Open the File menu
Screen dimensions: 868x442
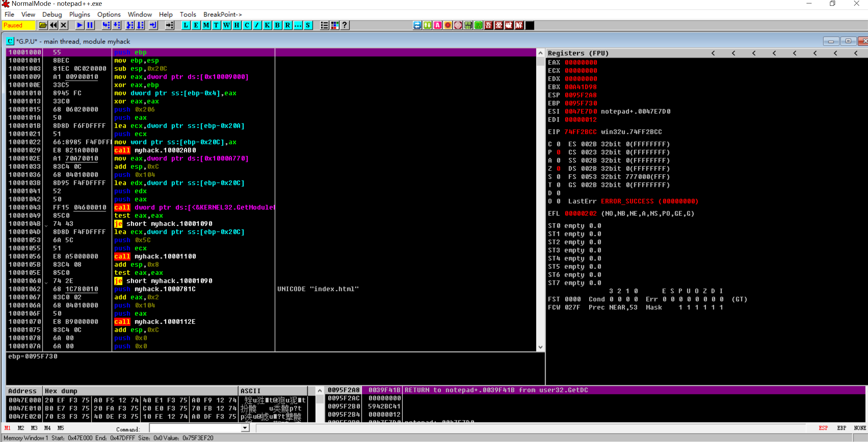pyautogui.click(x=9, y=14)
